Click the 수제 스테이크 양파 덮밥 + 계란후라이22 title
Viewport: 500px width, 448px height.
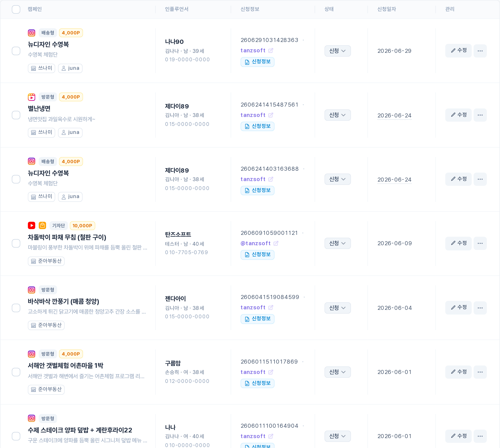click(80, 430)
